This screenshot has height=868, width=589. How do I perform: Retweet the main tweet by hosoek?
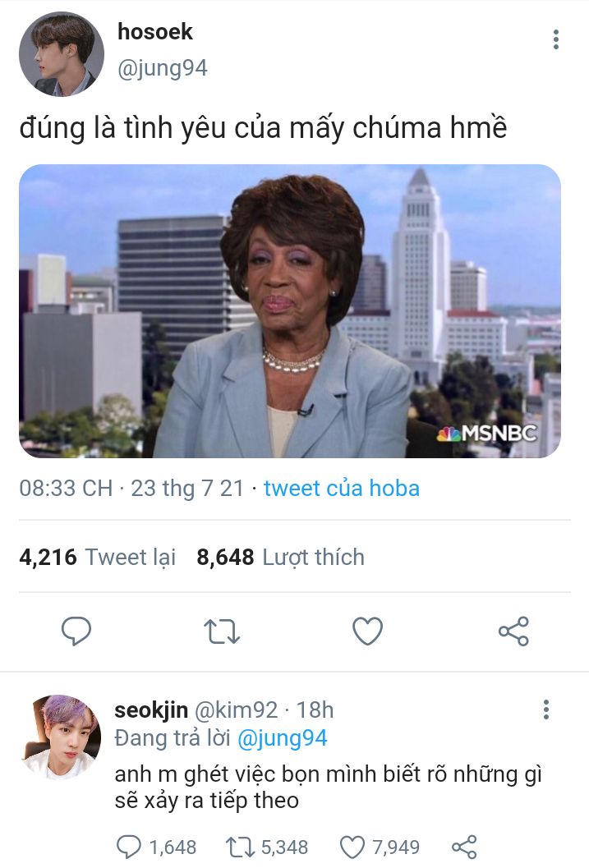click(222, 631)
